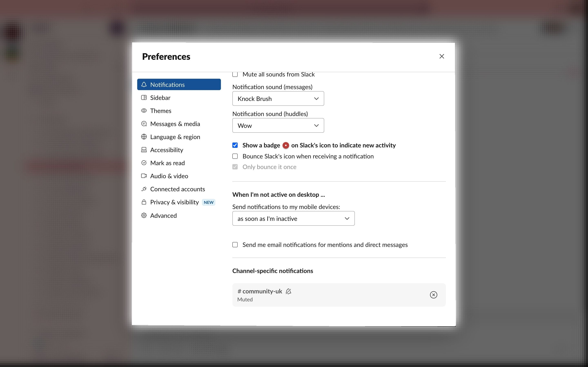
Task: Open the Knock Brush message sound dropdown
Action: 278,98
